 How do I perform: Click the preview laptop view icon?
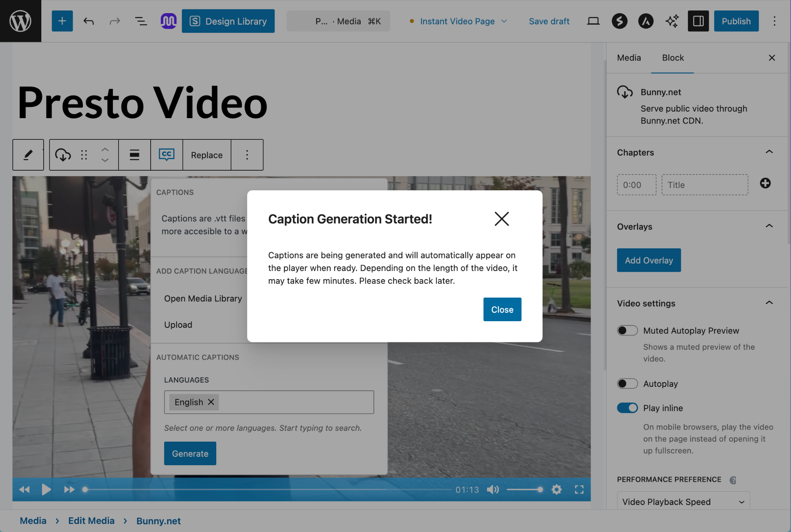[x=593, y=21]
